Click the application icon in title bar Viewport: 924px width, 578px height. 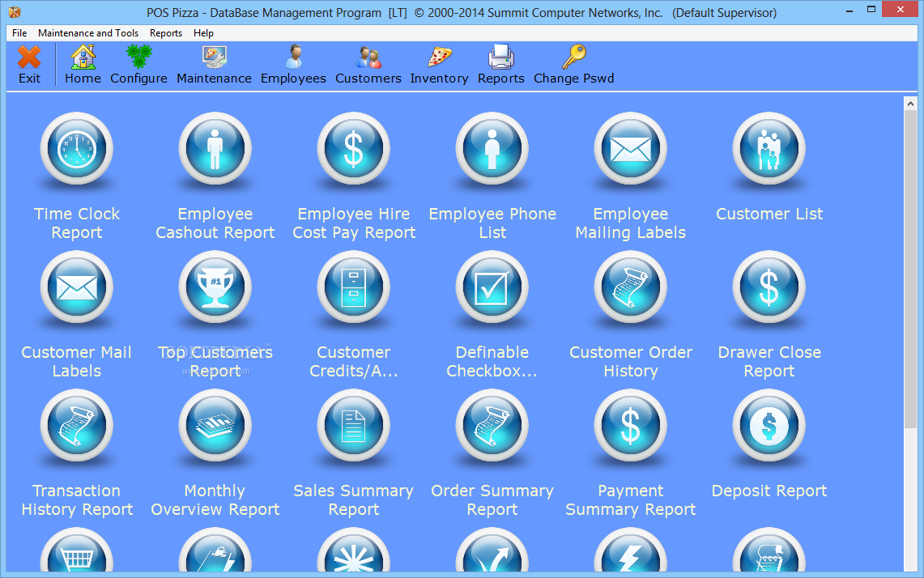pos(14,12)
